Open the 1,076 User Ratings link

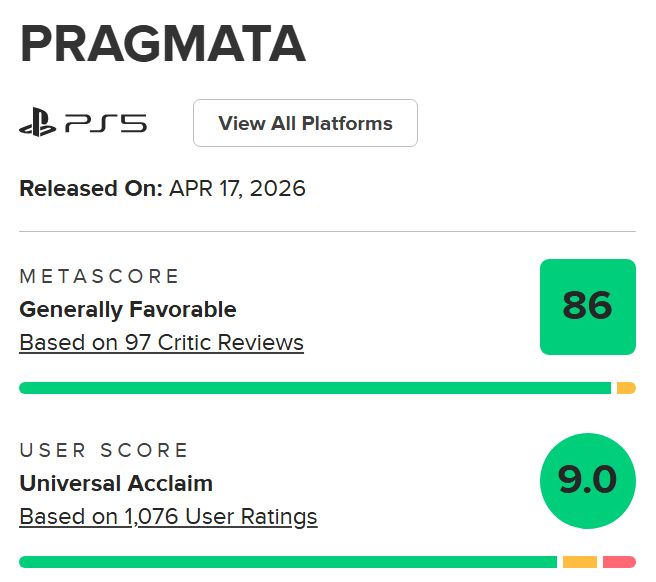tap(168, 517)
